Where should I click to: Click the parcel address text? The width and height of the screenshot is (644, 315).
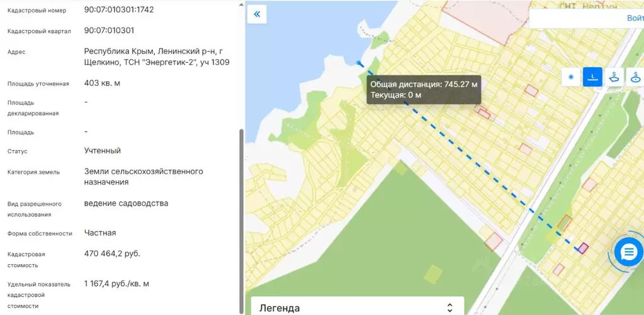click(x=156, y=57)
